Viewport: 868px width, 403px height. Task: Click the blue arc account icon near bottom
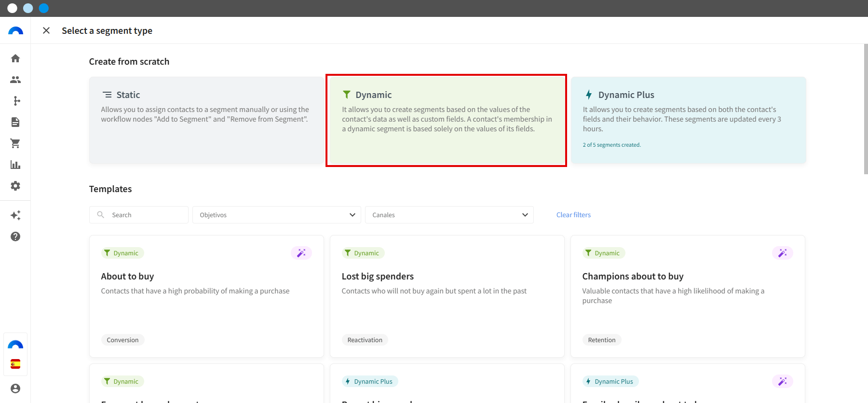tap(15, 345)
